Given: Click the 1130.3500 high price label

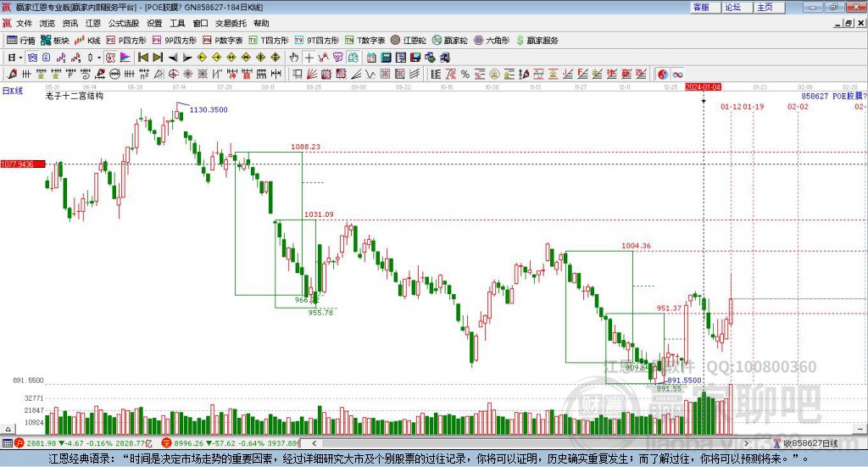Looking at the screenshot, I should point(209,109).
